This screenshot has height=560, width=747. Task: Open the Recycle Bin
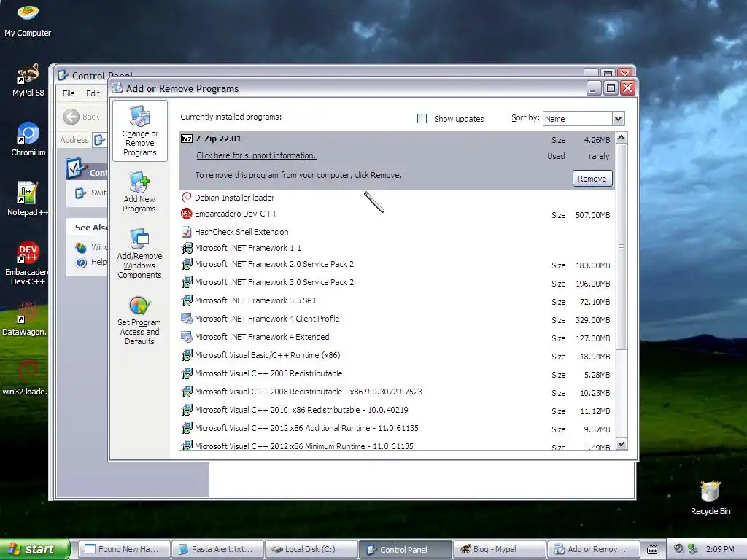point(710,497)
